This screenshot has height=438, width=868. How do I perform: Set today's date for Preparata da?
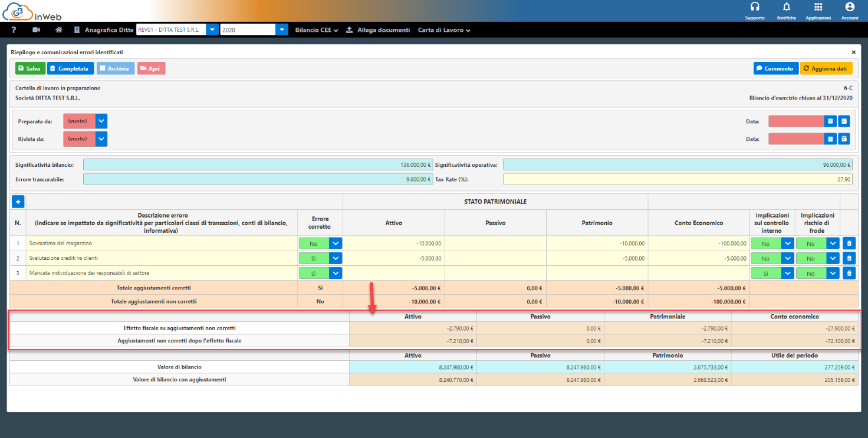pos(844,121)
